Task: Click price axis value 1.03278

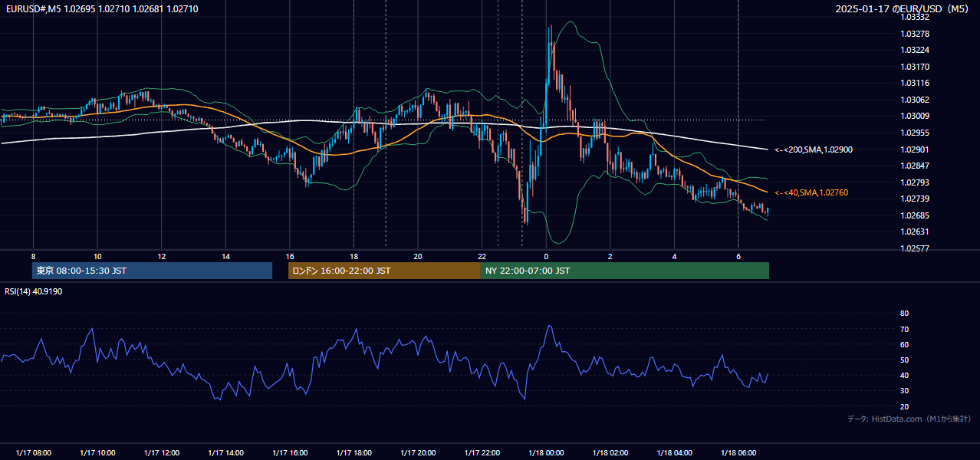Action: (x=914, y=34)
